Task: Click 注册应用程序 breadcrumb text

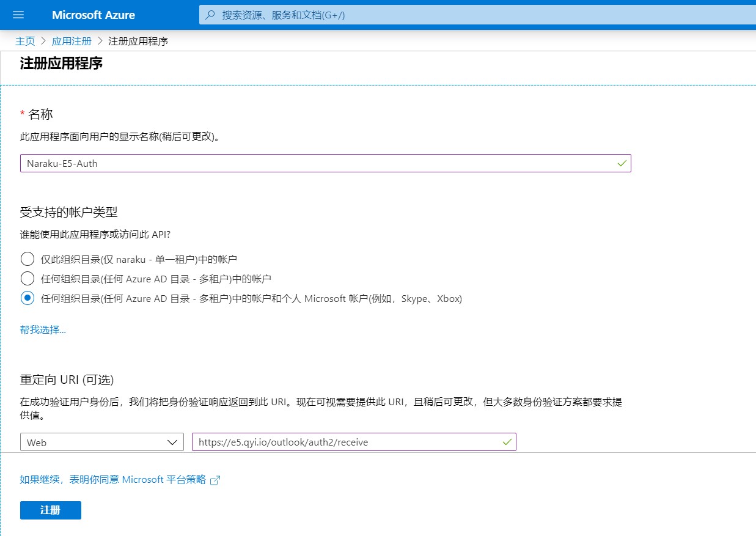Action: (138, 41)
